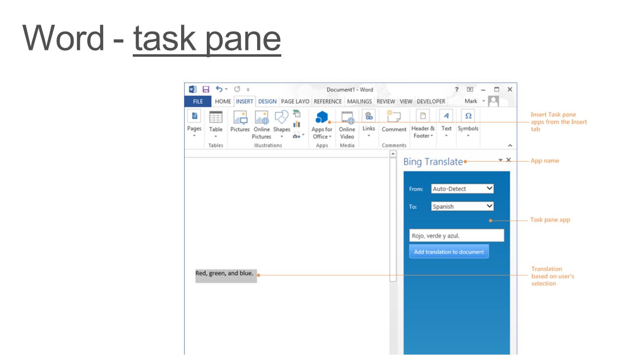Open the PAGE LAYOUT tab
This screenshot has width=644, height=362.
(x=295, y=102)
